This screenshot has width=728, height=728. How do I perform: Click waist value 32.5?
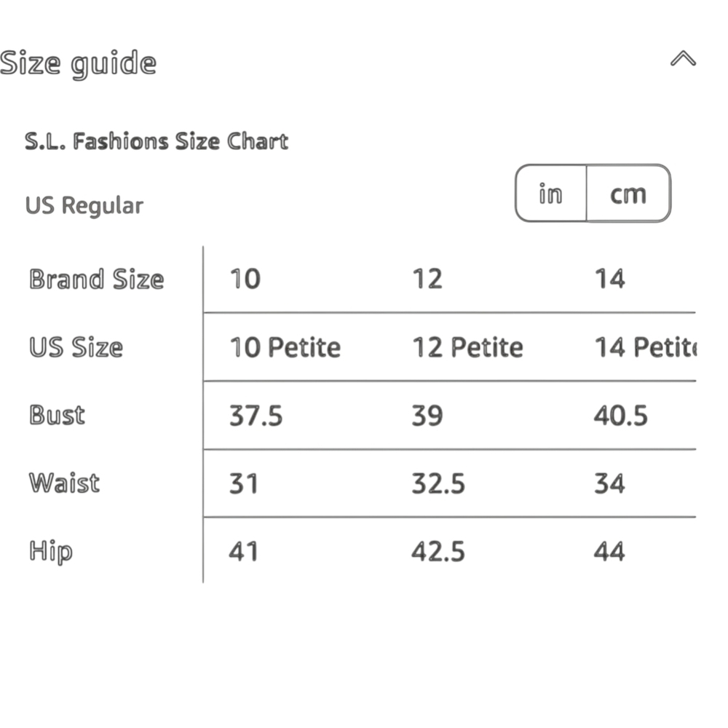point(438,483)
